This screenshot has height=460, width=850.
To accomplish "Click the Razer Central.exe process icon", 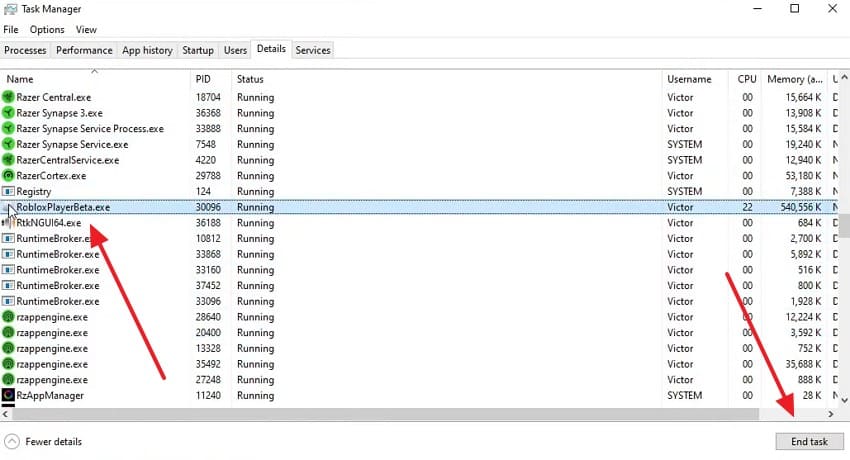I will [x=8, y=98].
